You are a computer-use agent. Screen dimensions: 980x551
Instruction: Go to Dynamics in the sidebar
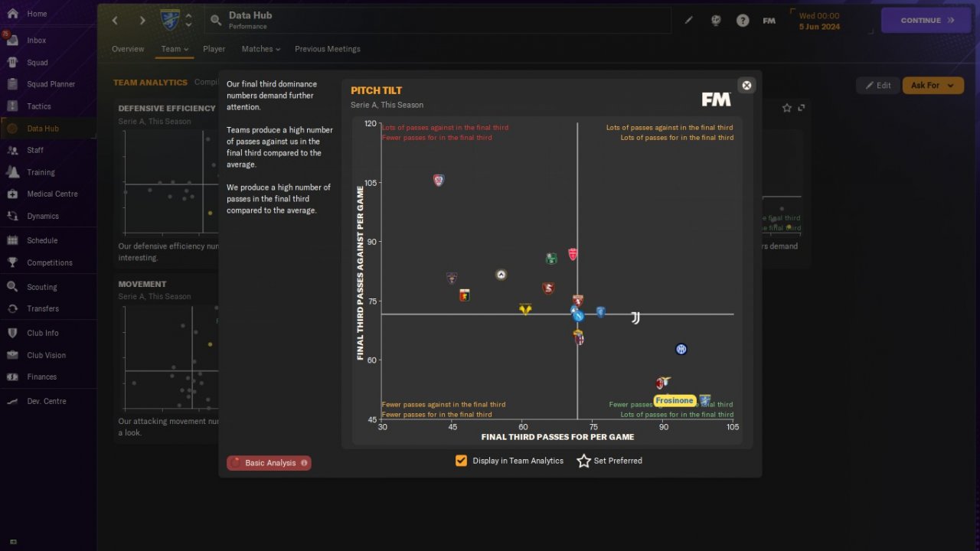click(x=48, y=216)
